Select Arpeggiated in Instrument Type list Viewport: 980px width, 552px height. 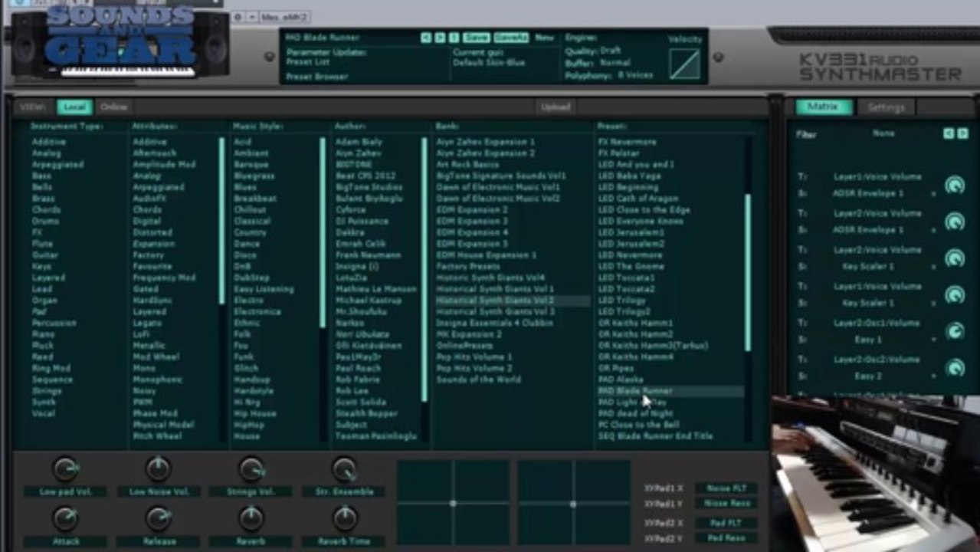57,165
